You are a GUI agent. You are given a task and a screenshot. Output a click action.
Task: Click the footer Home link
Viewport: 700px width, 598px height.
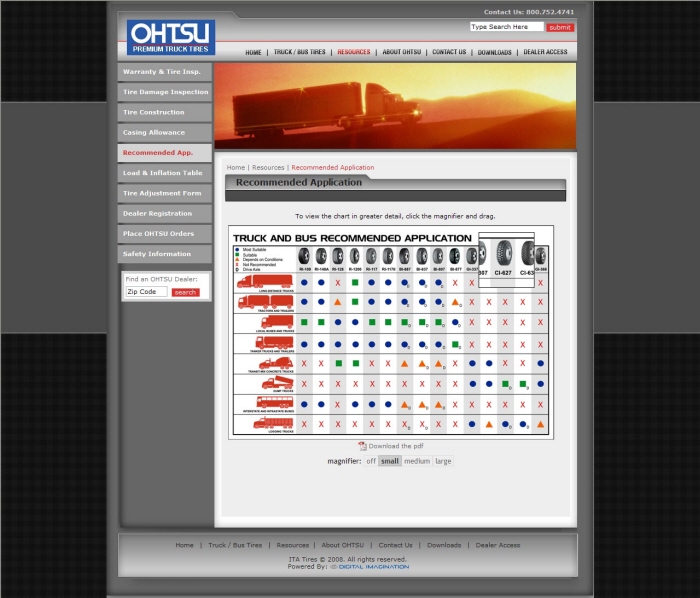tap(184, 545)
